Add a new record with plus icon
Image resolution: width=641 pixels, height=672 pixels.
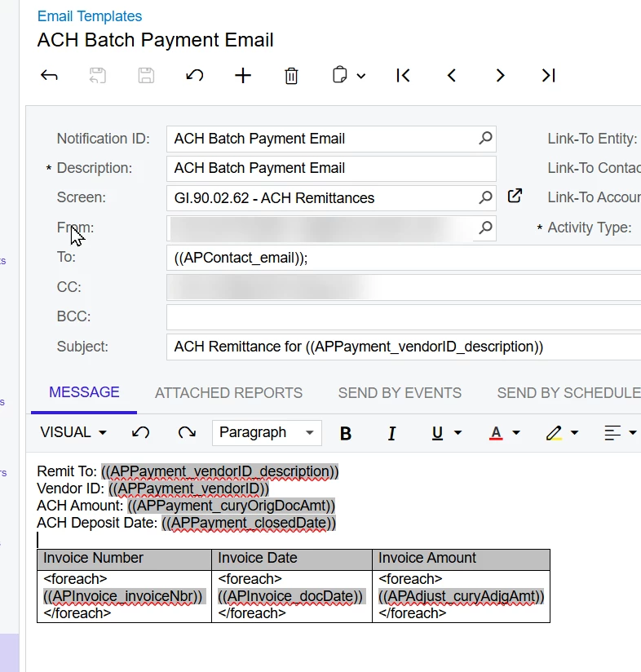(243, 76)
